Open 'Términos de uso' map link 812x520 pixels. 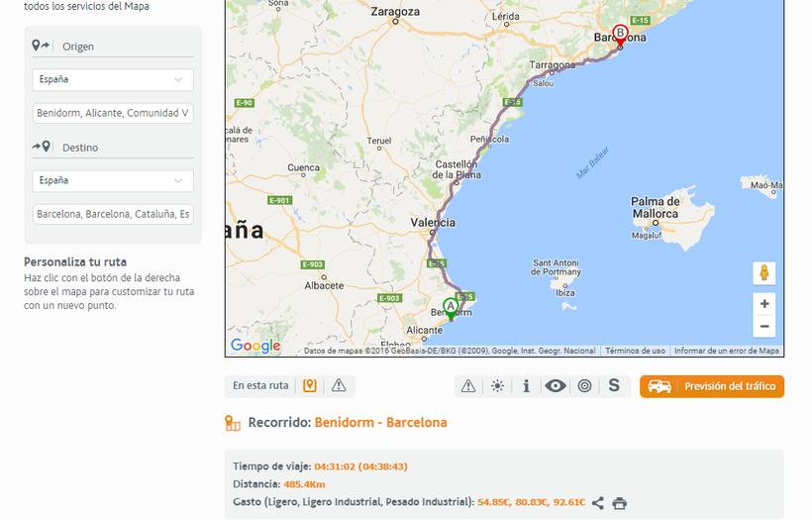tap(635, 351)
